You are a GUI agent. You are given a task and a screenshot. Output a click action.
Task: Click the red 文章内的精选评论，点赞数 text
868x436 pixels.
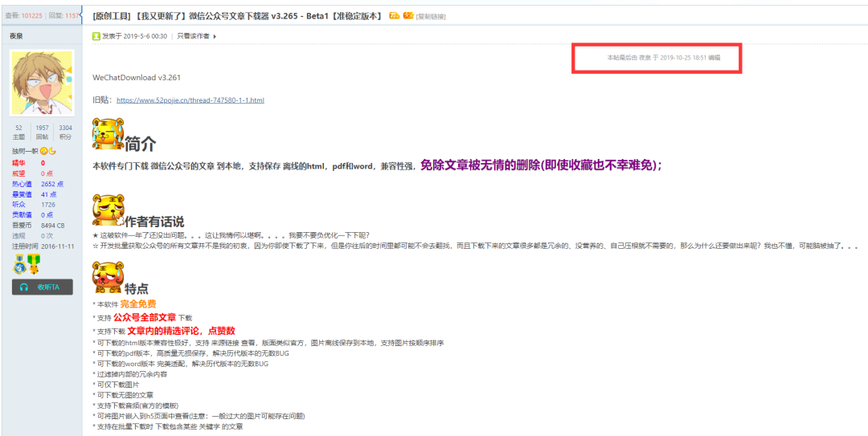pyautogui.click(x=182, y=331)
